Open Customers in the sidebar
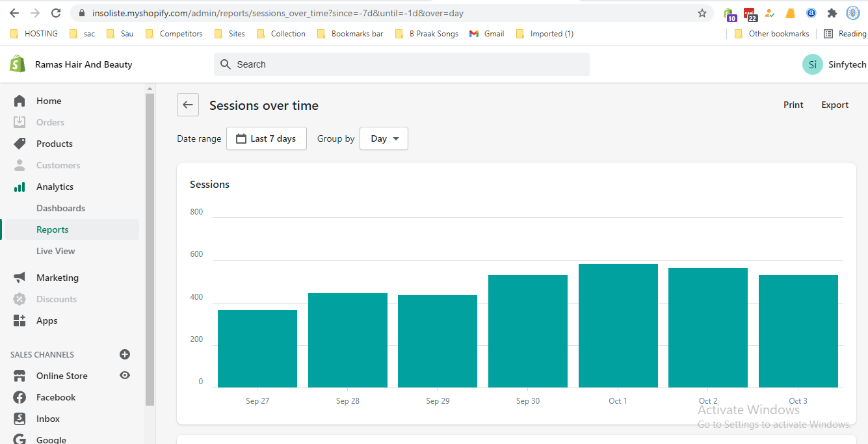This screenshot has height=444, width=868. point(59,165)
